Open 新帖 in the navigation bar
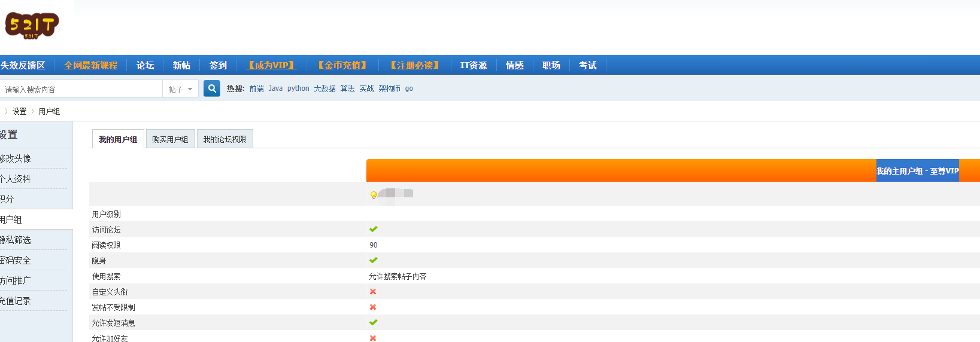 tap(182, 65)
